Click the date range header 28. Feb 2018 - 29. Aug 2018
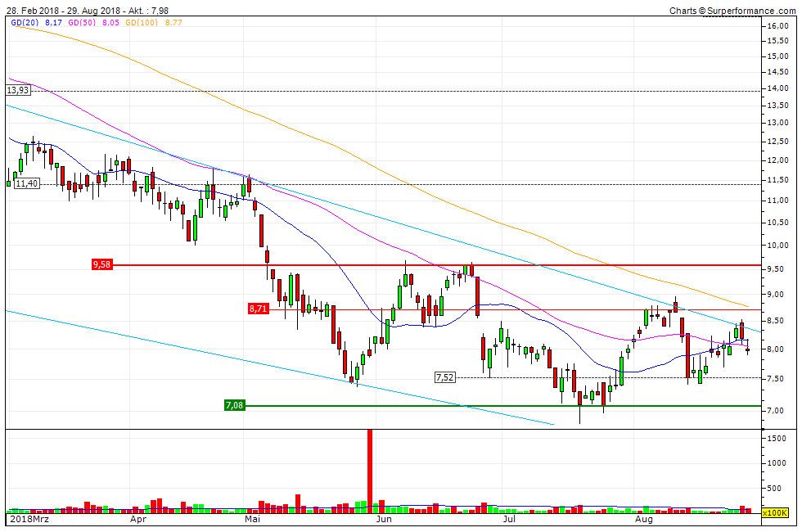The height and width of the screenshot is (532, 802). point(64,10)
